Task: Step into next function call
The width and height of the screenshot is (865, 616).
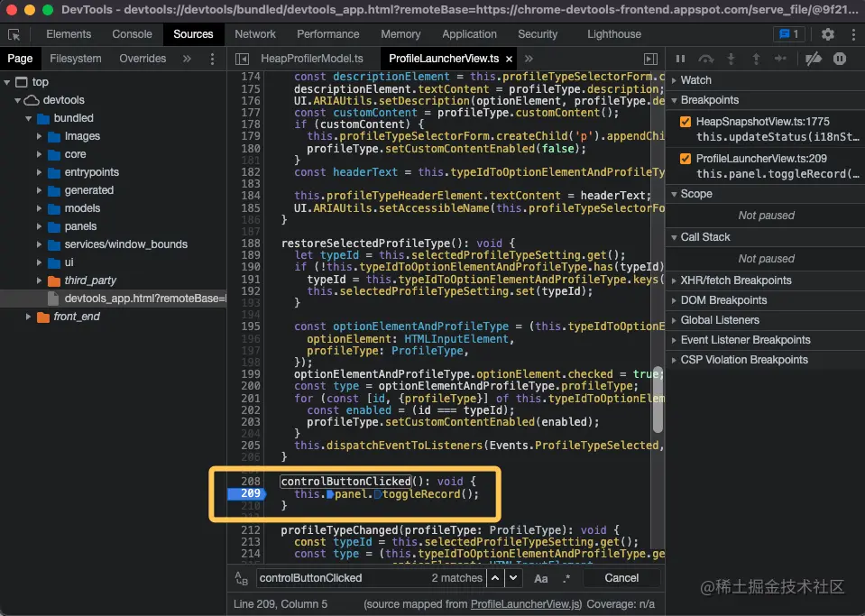Action: pos(731,59)
